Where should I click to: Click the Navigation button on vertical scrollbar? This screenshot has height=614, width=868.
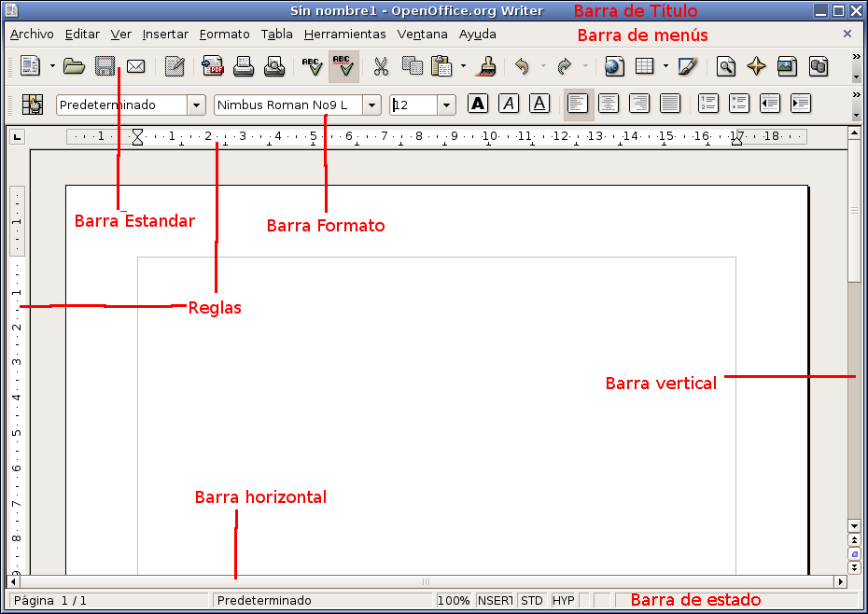point(854,553)
